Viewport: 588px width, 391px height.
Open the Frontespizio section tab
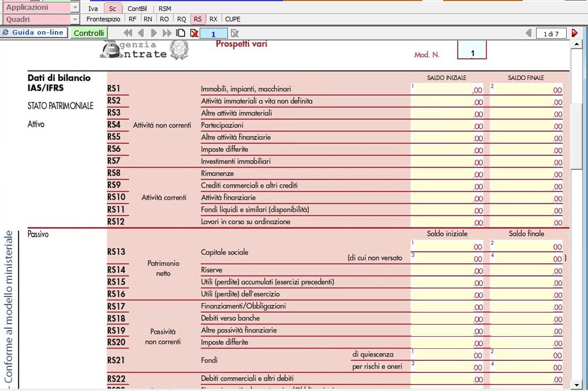click(103, 19)
